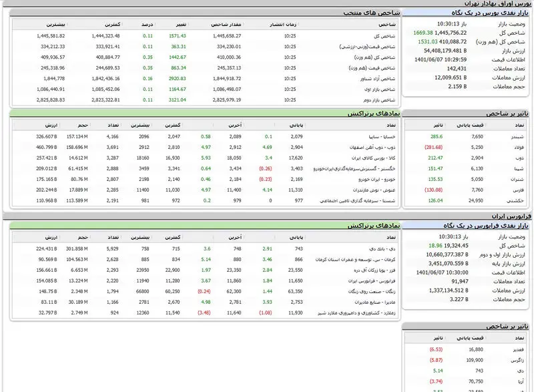Select the trade value 12,009.651 B

click(x=451, y=77)
